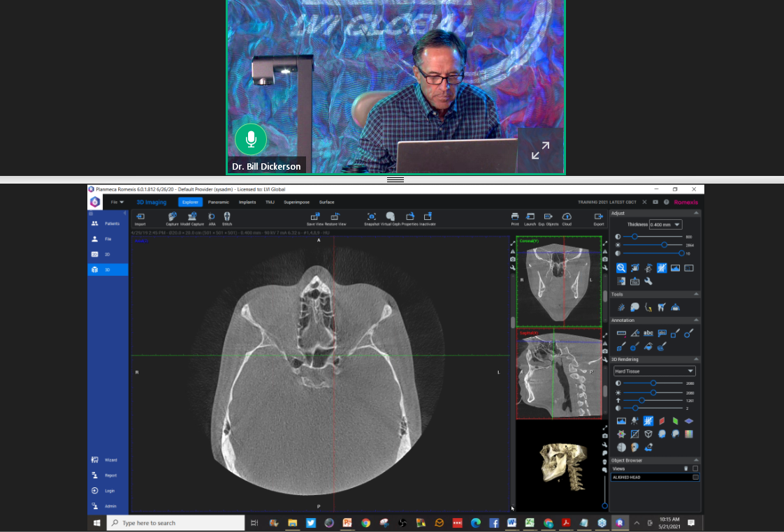
Task: Open Patients in the left sidebar
Action: pyautogui.click(x=108, y=224)
